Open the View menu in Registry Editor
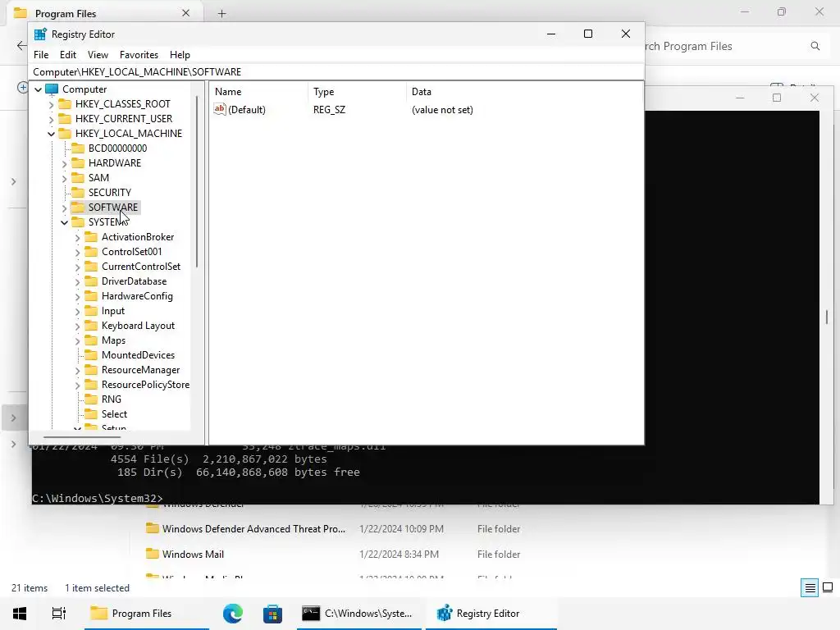The image size is (840, 630). point(98,55)
